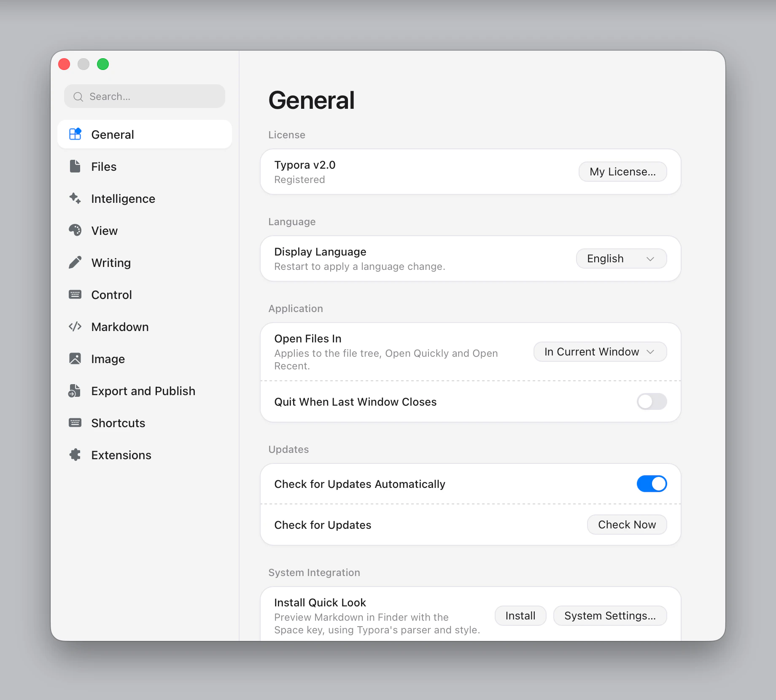776x700 pixels.
Task: Click the red close window button
Action: pos(64,64)
